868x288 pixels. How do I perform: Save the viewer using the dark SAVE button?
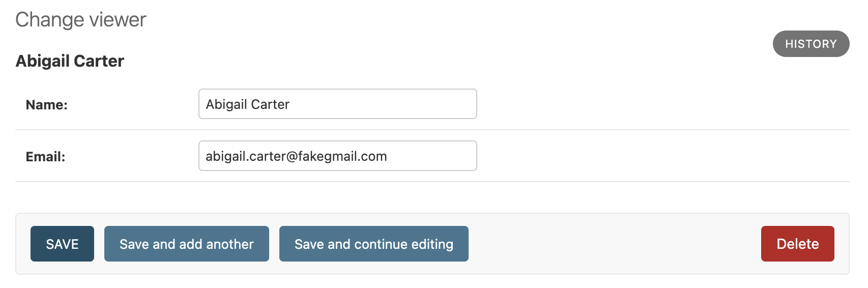[x=62, y=244]
